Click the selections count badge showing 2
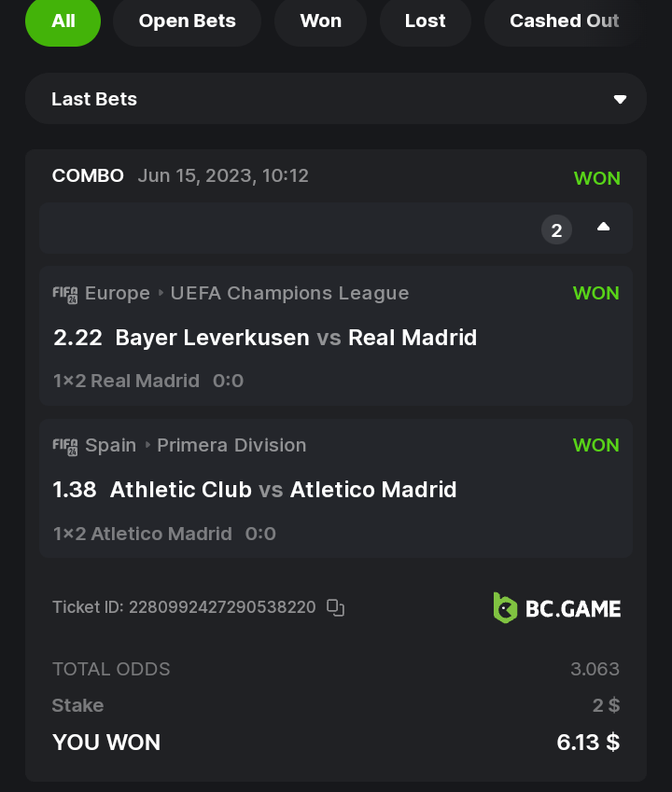 556,229
